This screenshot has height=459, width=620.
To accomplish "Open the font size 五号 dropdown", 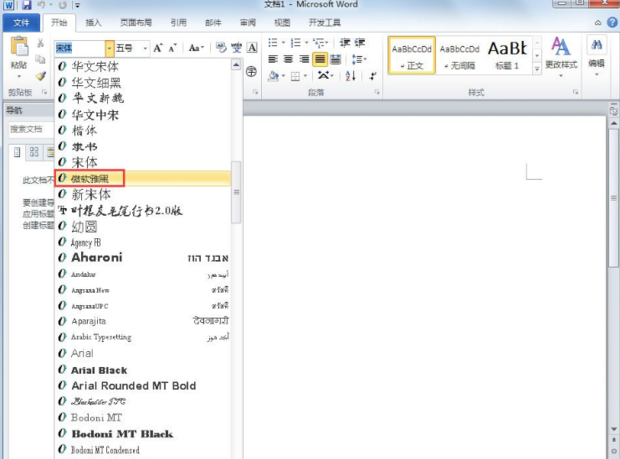I will click(x=145, y=49).
